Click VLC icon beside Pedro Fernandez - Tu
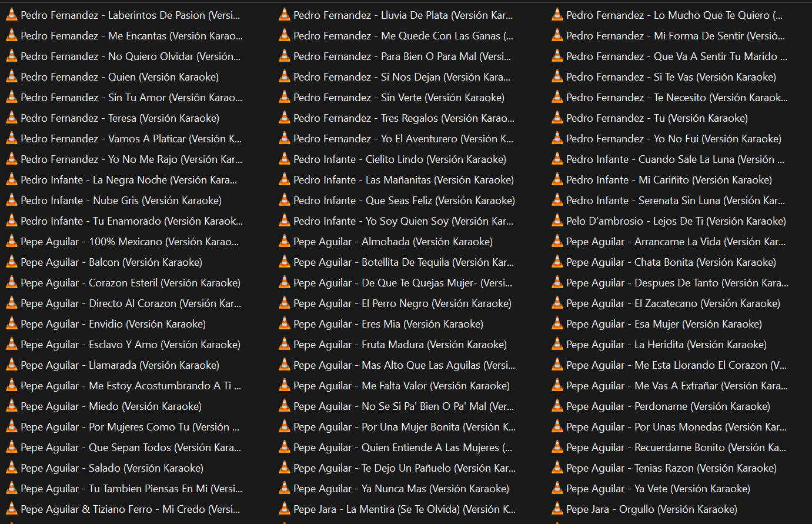Image resolution: width=812 pixels, height=524 pixels. tap(557, 118)
